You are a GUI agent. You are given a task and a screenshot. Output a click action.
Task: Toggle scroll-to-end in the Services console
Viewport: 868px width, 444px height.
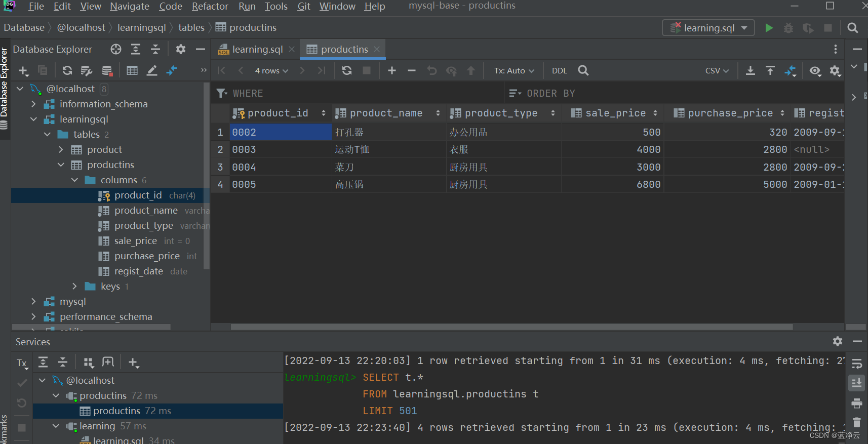(x=857, y=383)
